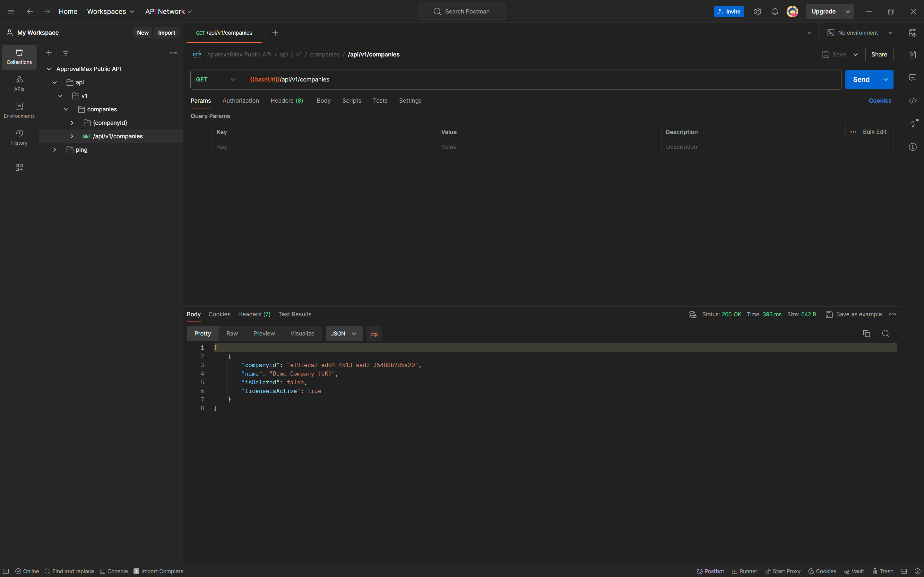Go back with the left arrow

30,12
